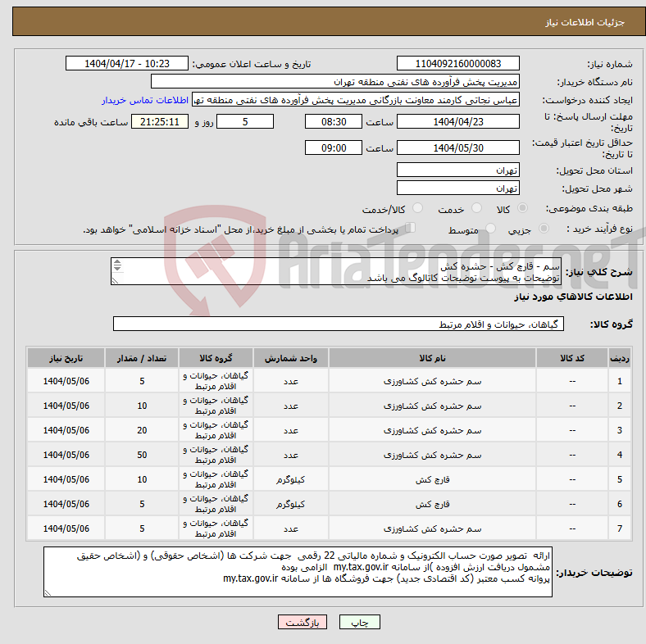Click the delivery city field تهران

pyautogui.click(x=458, y=188)
